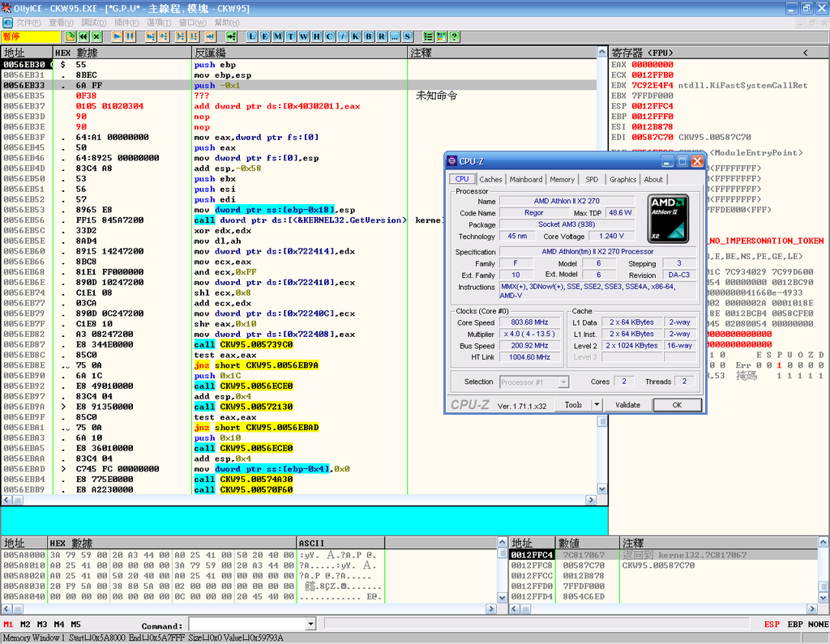Viewport: 830px width, 644px height.
Task: Select memory window M2
Action: (x=25, y=625)
